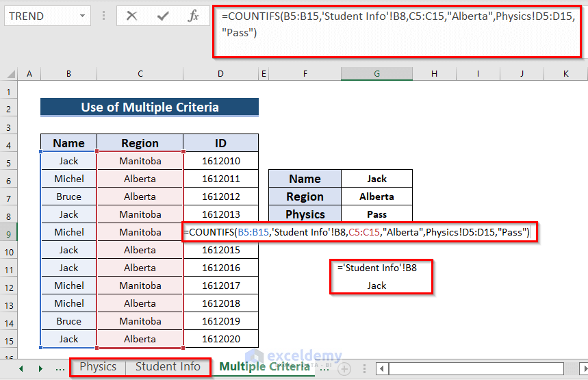Image resolution: width=588 pixels, height=380 pixels.
Task: Show hidden sheet tabs ellipsis on the left
Action: coord(60,368)
